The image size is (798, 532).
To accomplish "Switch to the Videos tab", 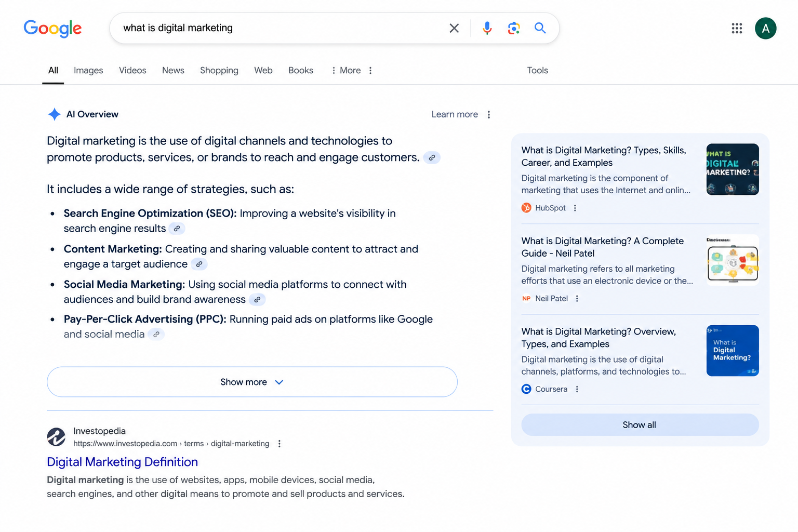I will [x=132, y=71].
